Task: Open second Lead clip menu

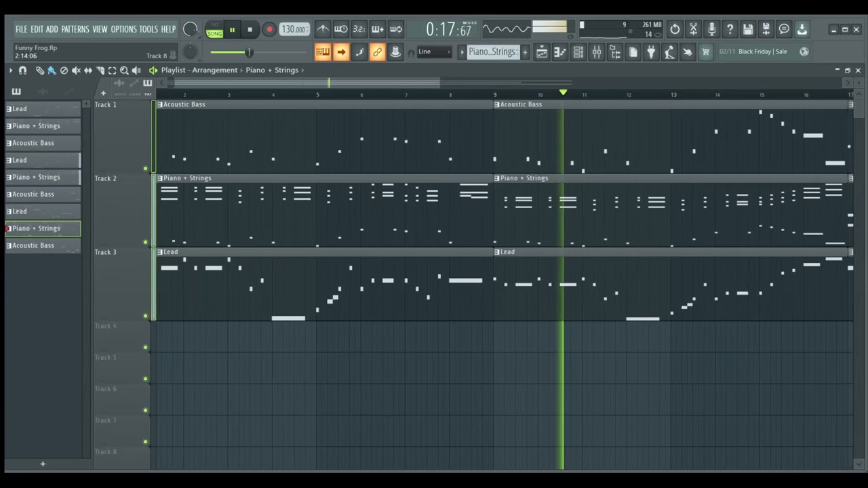Action: pos(497,252)
